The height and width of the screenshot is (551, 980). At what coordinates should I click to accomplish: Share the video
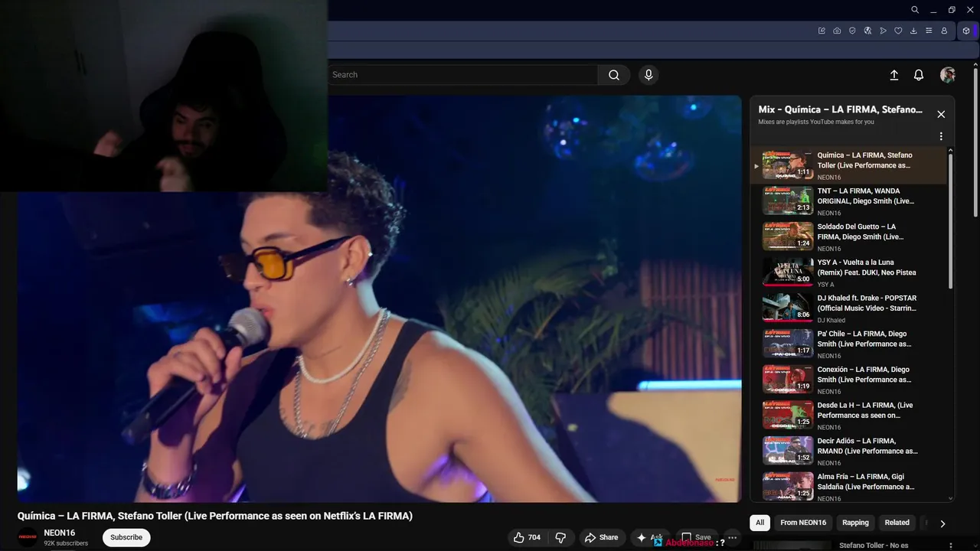coord(602,537)
